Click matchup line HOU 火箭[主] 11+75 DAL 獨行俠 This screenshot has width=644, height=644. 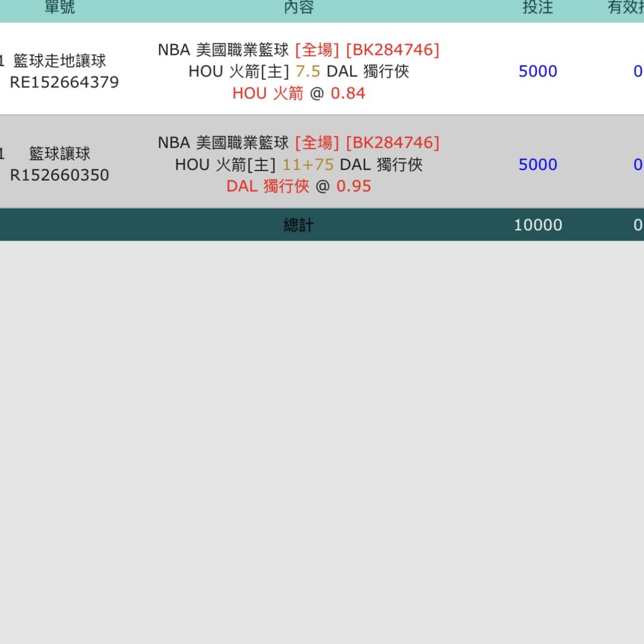pyautogui.click(x=299, y=165)
